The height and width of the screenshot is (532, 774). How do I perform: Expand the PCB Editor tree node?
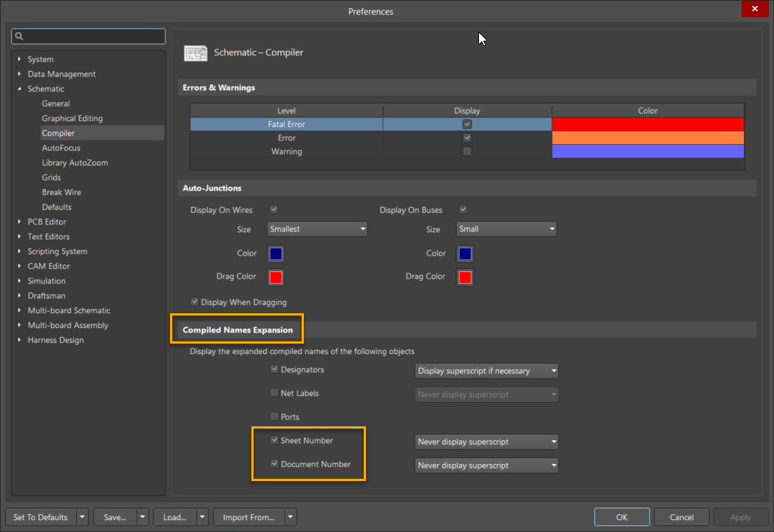point(20,222)
